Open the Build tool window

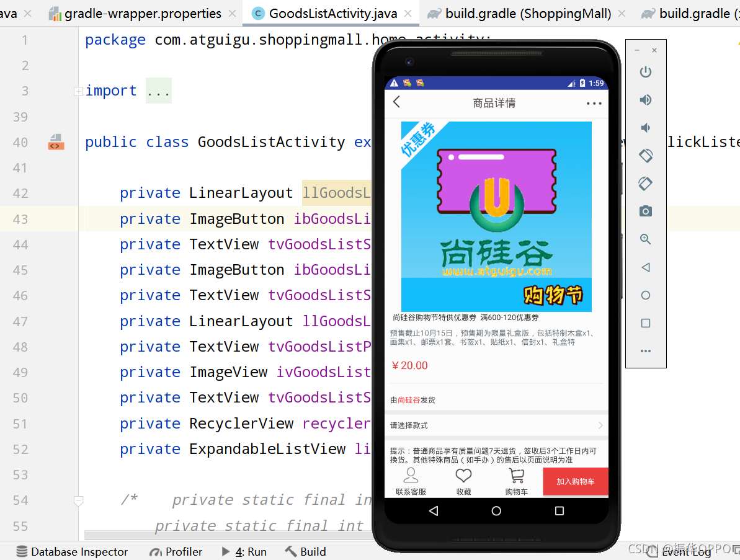[x=305, y=551]
